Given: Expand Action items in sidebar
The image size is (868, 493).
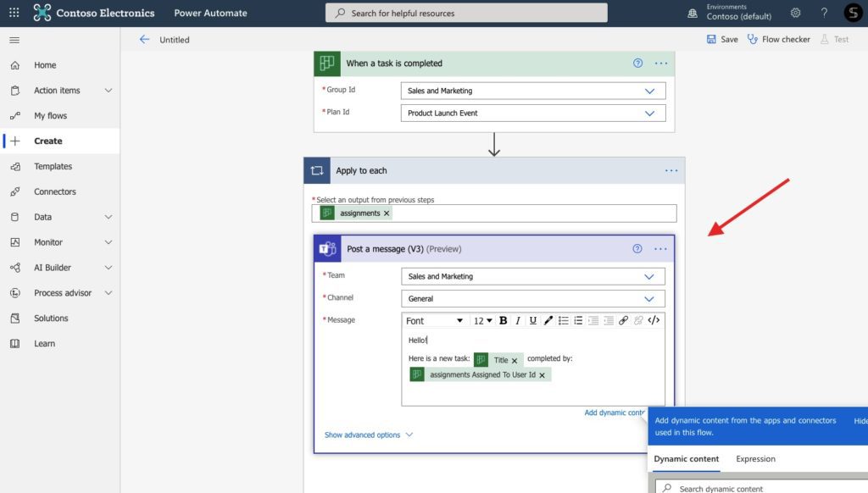Looking at the screenshot, I should click(x=108, y=90).
